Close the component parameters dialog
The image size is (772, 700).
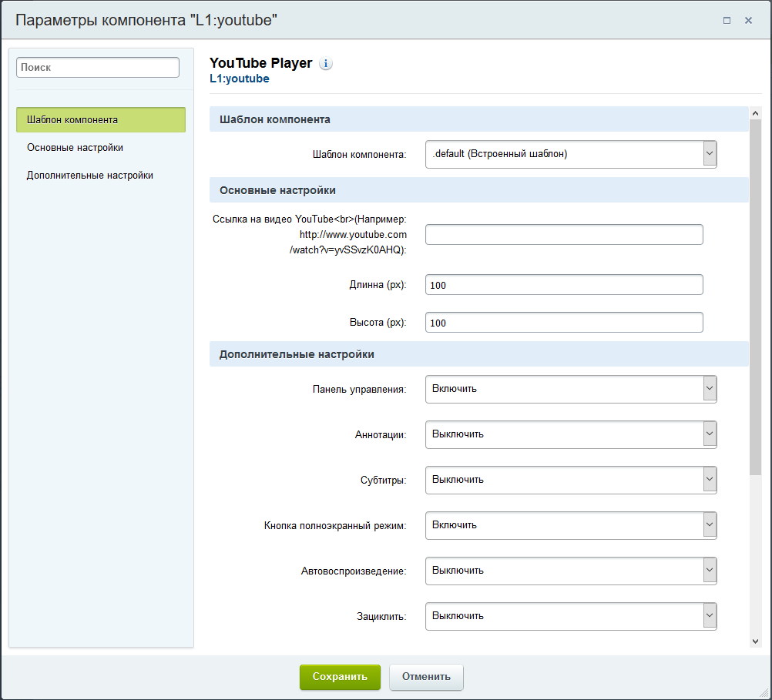tap(748, 21)
